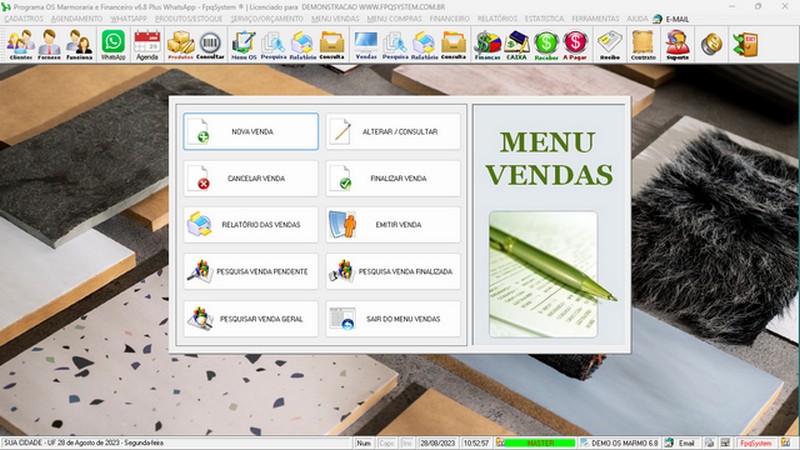Click the SAIR DO MENU VENDAS button
The width and height of the screenshot is (800, 450).
pyautogui.click(x=393, y=319)
